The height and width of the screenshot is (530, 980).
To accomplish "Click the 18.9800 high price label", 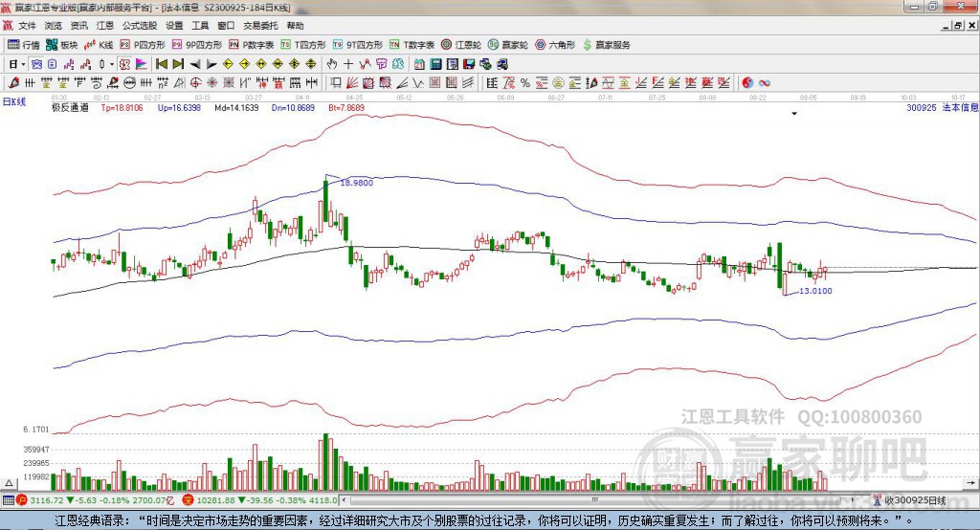I will pyautogui.click(x=356, y=183).
